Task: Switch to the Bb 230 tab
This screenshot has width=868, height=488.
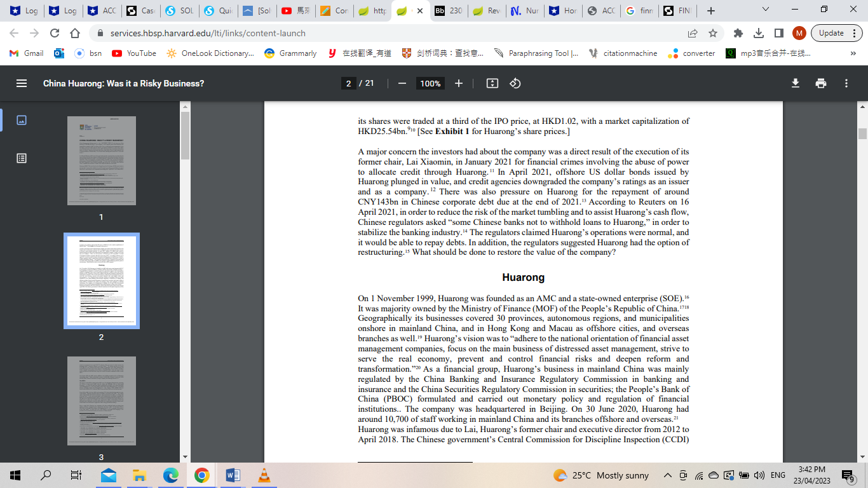Action: point(449,11)
